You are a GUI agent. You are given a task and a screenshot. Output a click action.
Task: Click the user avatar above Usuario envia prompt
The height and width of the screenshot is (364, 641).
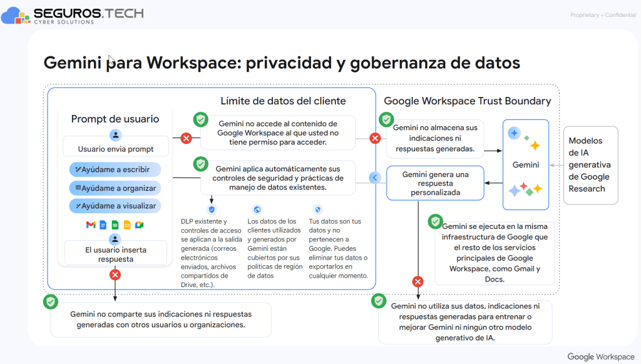(116, 135)
